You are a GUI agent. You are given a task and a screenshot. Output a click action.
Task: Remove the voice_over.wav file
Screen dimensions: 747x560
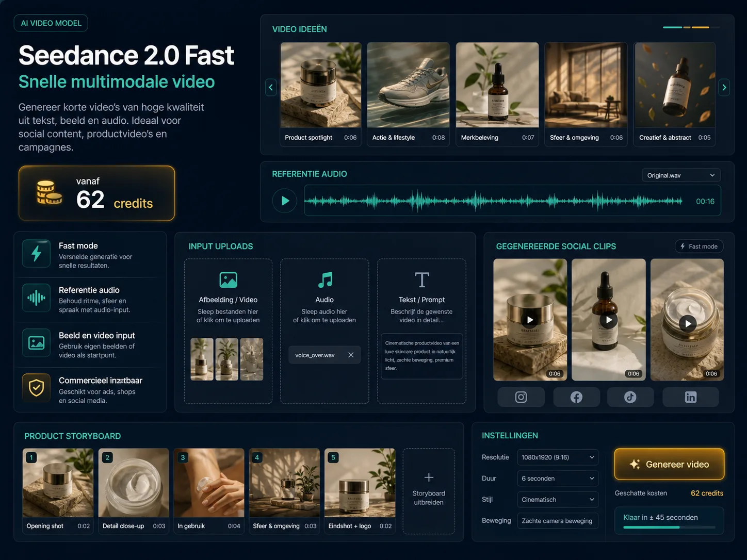(351, 355)
